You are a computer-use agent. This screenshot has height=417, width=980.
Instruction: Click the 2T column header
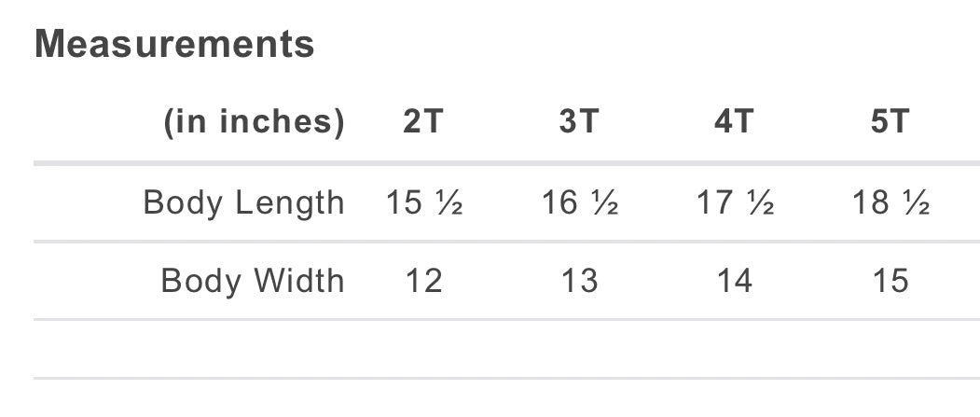(423, 120)
